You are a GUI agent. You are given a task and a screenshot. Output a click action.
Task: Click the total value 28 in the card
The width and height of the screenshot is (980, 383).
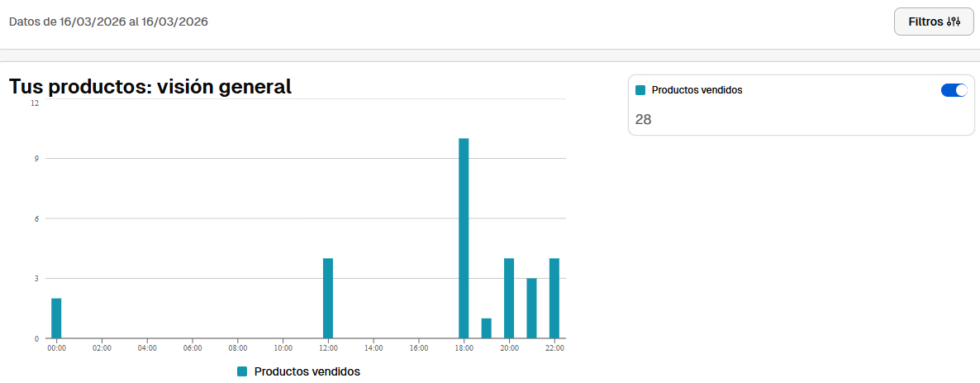click(x=643, y=119)
